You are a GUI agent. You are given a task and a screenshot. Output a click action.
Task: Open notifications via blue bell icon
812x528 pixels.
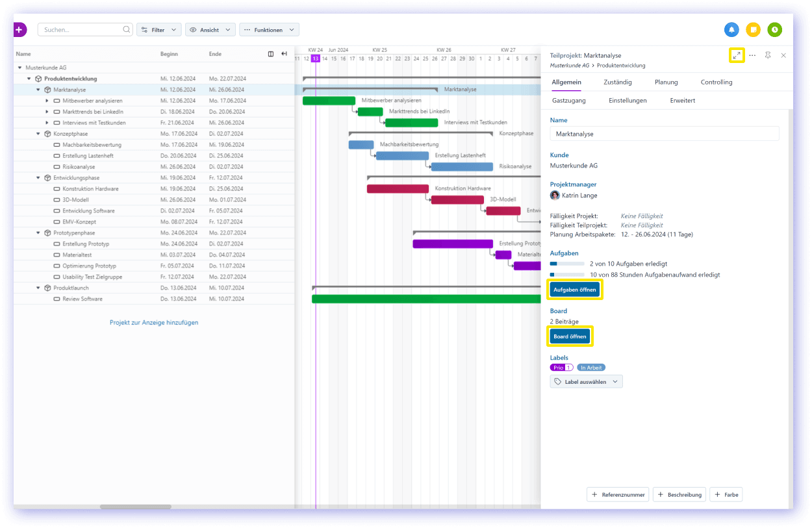731,30
